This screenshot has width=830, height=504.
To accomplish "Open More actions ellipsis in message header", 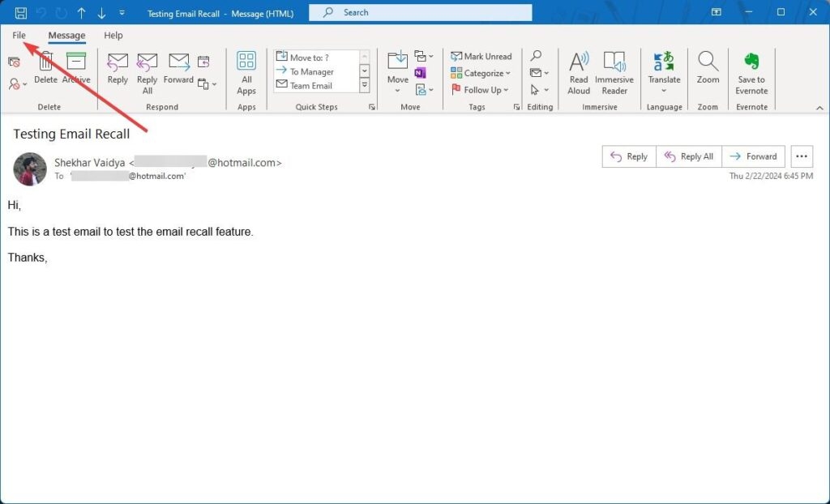I will coord(802,156).
